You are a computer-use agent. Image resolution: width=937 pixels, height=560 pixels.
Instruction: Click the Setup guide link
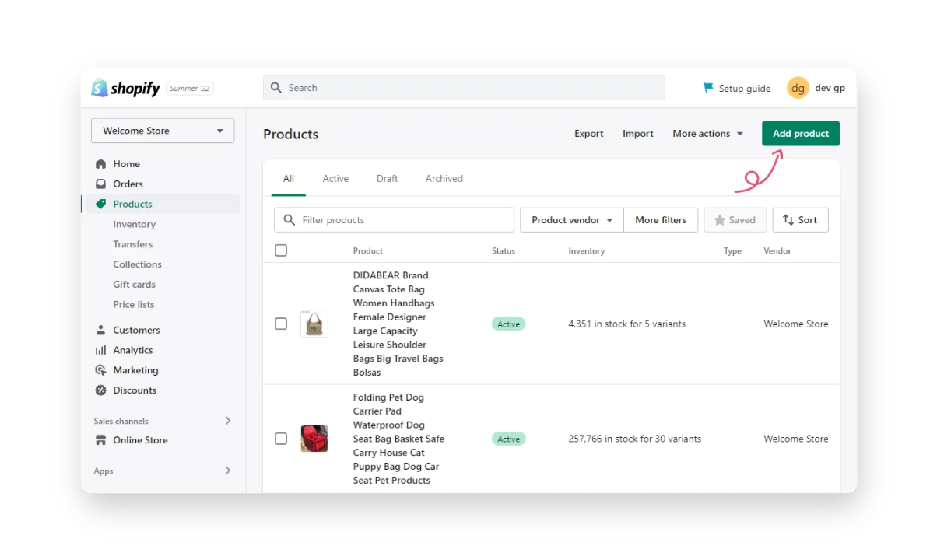click(745, 89)
